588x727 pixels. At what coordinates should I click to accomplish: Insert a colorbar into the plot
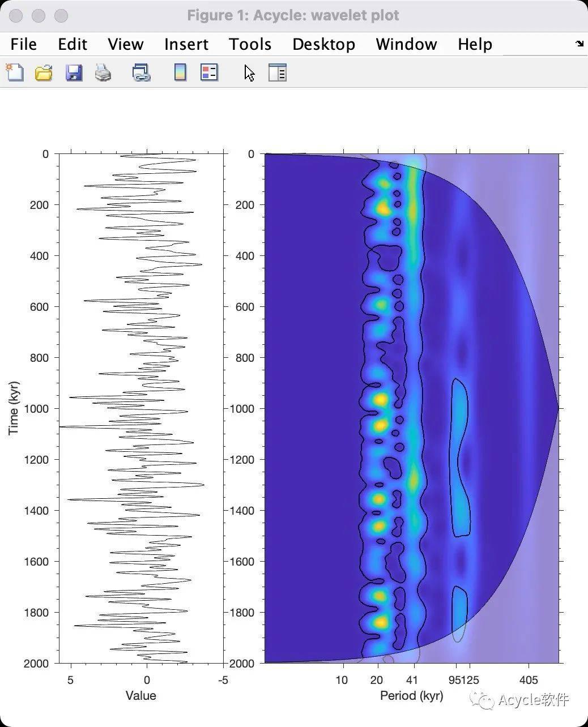[x=180, y=72]
